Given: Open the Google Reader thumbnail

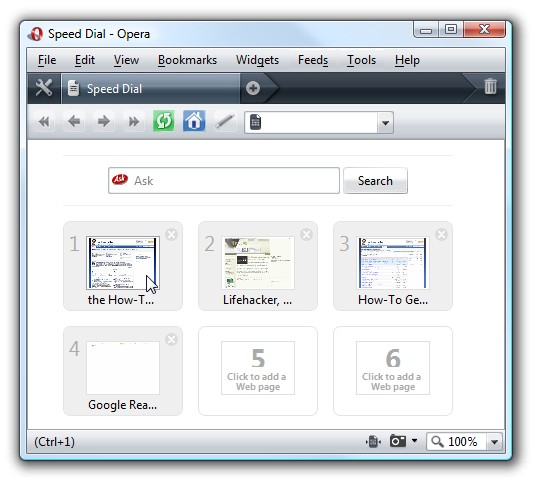Looking at the screenshot, I should click(x=123, y=368).
